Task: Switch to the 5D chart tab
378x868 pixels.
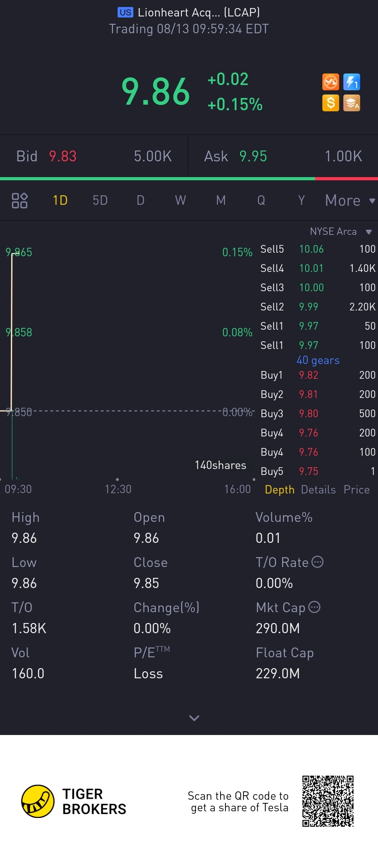Action: [100, 201]
